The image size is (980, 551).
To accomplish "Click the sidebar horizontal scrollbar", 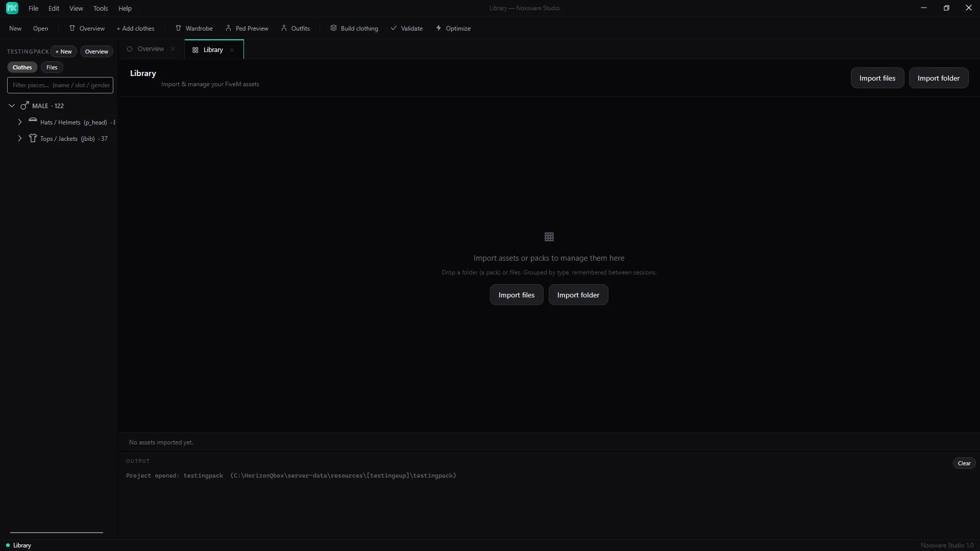I will [x=57, y=532].
